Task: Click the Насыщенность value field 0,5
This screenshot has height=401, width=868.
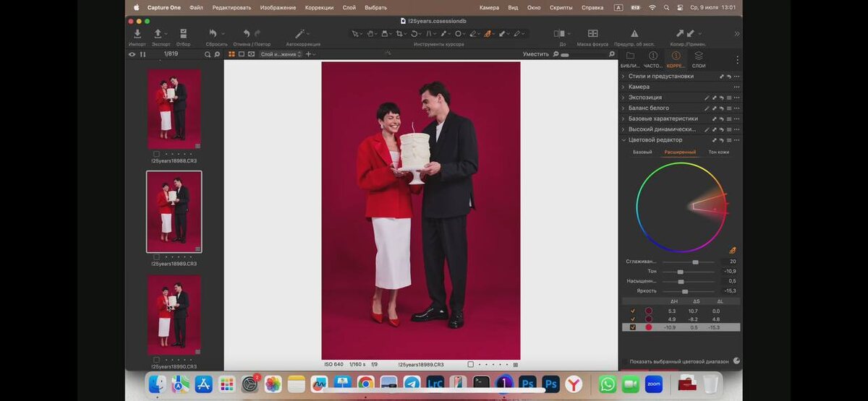Action: click(728, 281)
